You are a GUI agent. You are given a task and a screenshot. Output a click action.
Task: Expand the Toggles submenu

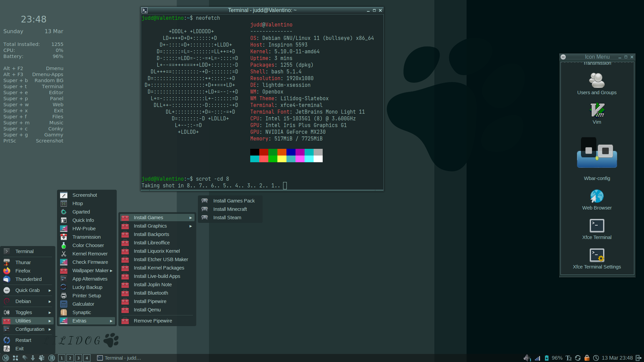coord(28,312)
